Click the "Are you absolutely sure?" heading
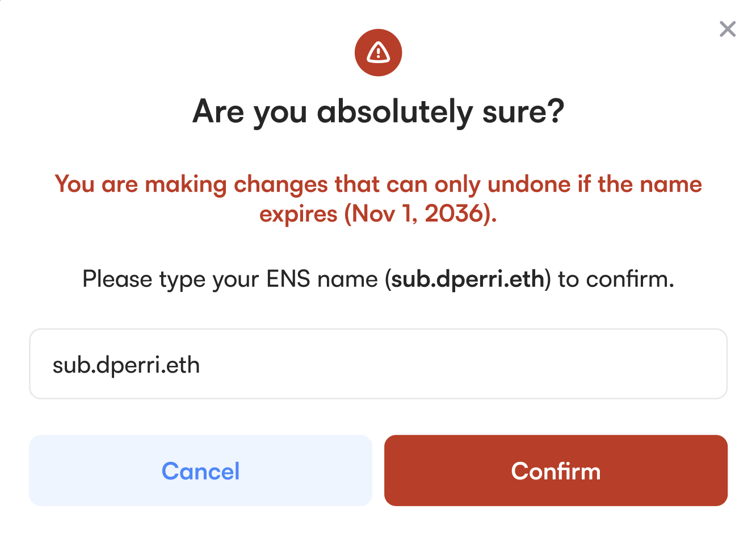This screenshot has height=534, width=756. 378,111
